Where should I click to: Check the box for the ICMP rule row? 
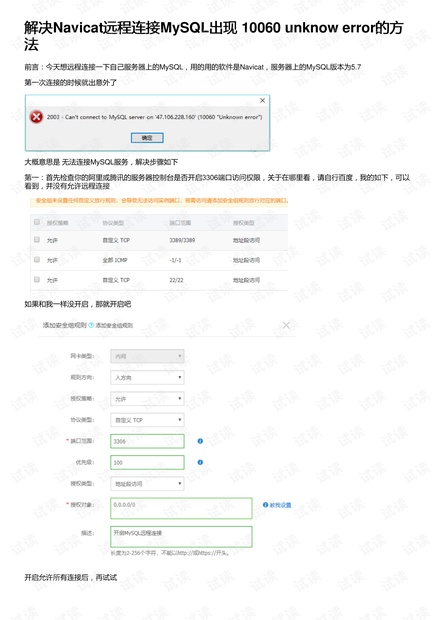37,259
